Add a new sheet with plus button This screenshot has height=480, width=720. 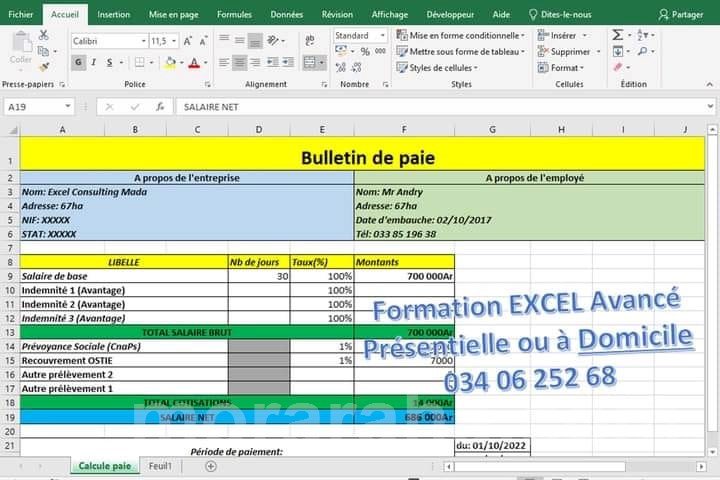click(x=210, y=466)
